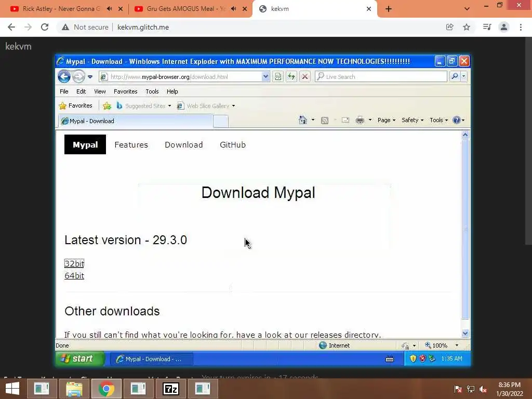Click the IE compatibility view icon
Image resolution: width=532 pixels, height=399 pixels.
(278, 77)
